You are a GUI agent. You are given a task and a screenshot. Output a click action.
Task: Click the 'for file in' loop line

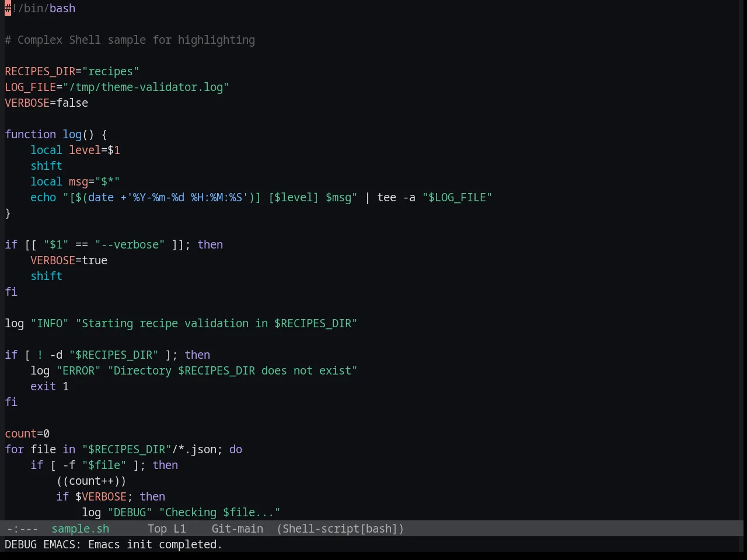click(x=123, y=449)
